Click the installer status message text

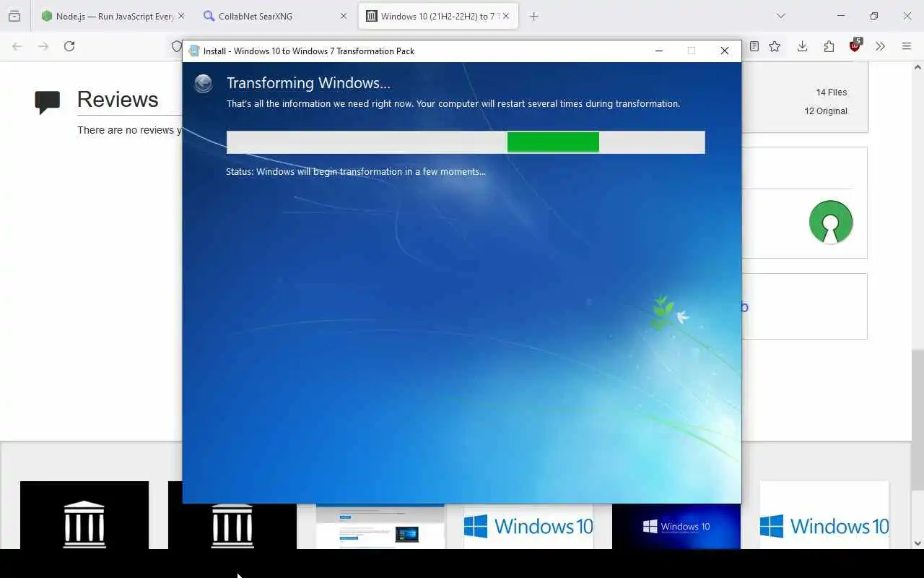pyautogui.click(x=356, y=172)
